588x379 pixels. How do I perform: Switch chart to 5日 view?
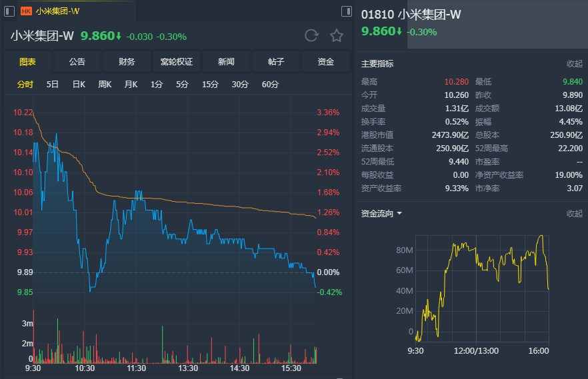(x=53, y=85)
